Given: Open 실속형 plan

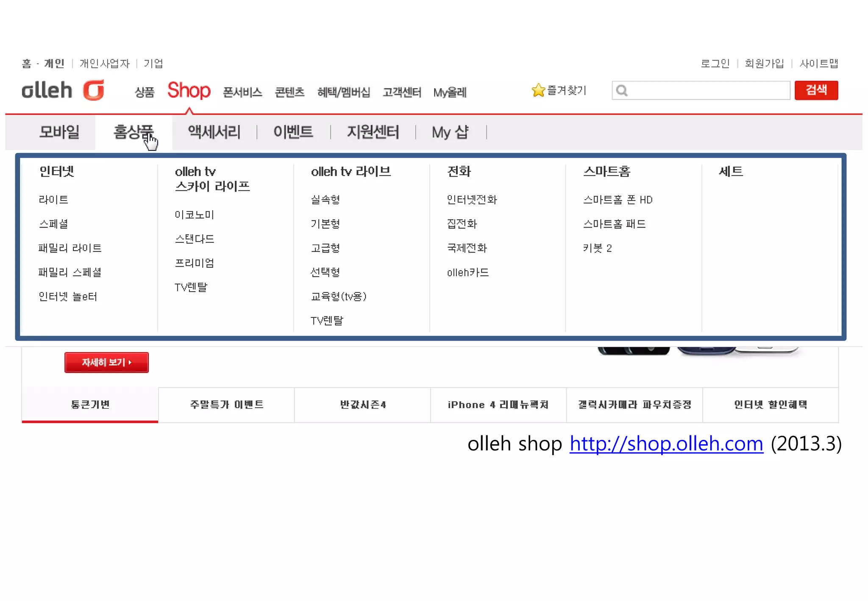Looking at the screenshot, I should pos(325,200).
